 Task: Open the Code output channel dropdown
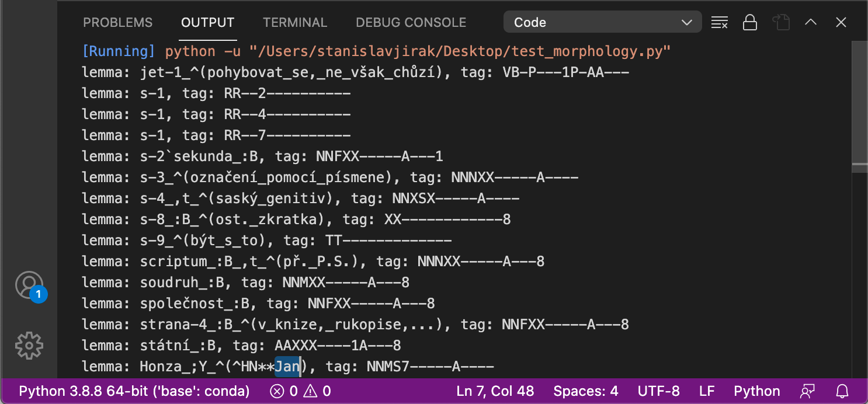pos(602,23)
